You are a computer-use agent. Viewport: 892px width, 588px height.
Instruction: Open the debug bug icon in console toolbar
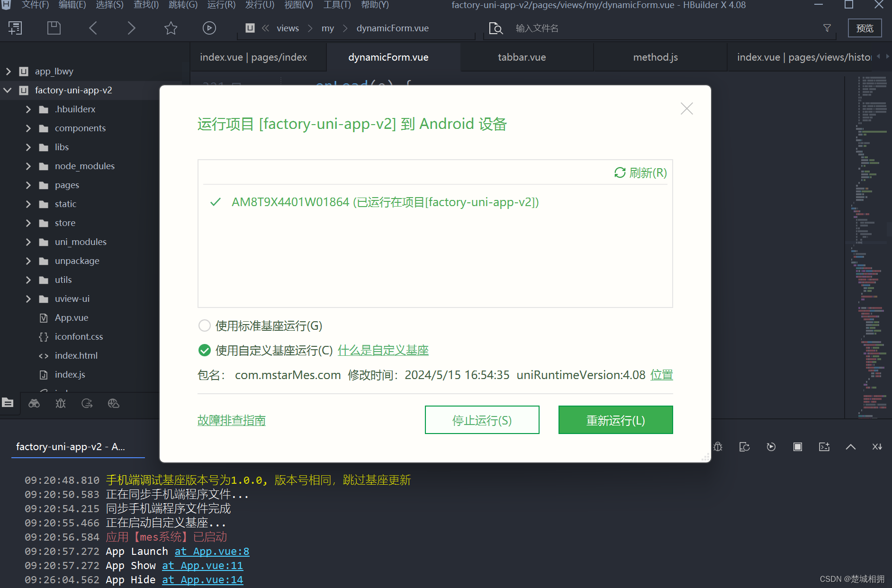[x=718, y=446]
